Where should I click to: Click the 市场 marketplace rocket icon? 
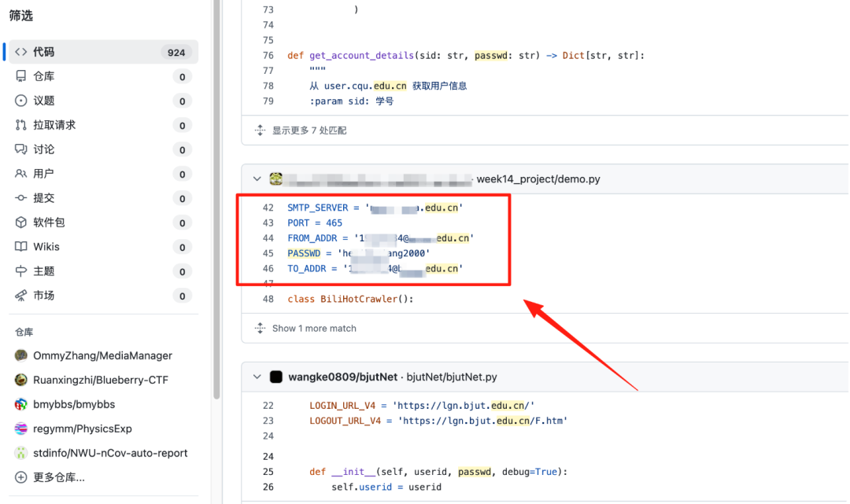(20, 296)
